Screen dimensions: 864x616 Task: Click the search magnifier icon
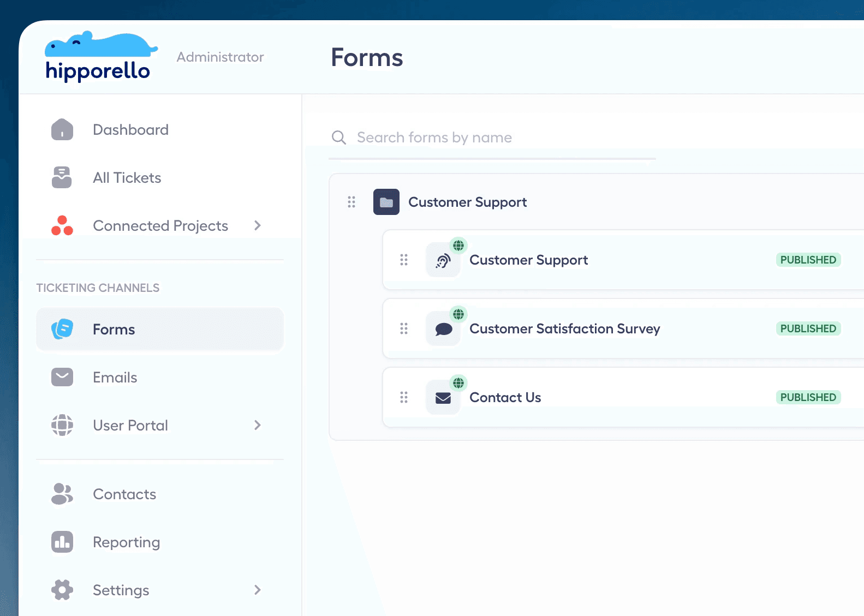coord(339,137)
